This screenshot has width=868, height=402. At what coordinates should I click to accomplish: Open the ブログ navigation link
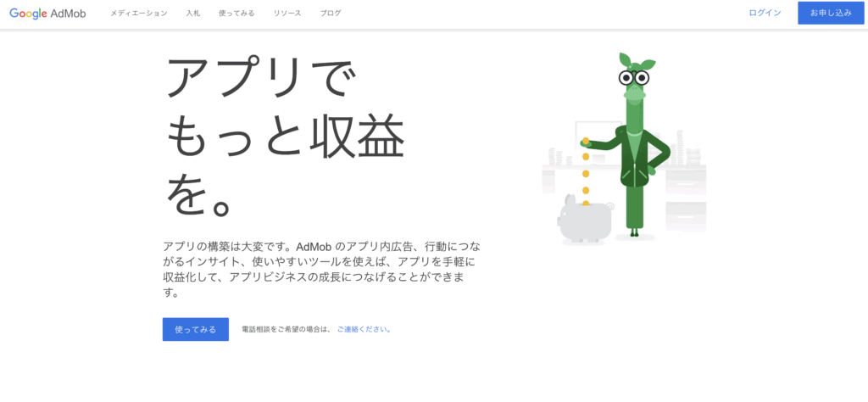tap(331, 14)
